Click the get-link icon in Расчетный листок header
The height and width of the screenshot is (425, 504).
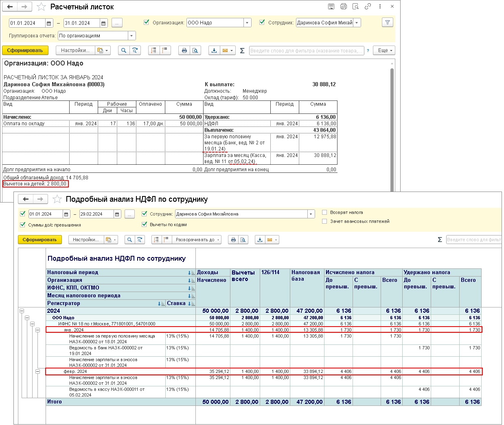pos(368,7)
